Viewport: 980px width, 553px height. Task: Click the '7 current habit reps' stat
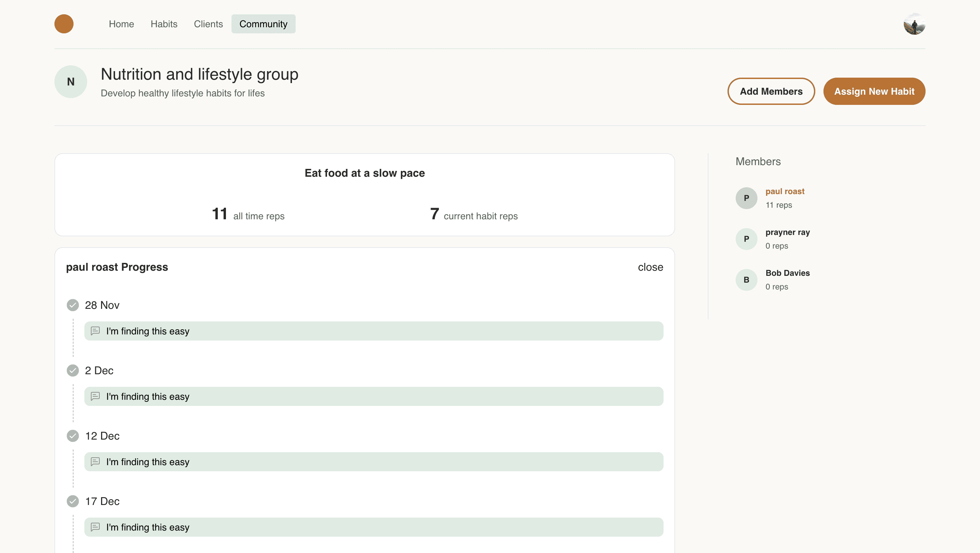coord(474,214)
